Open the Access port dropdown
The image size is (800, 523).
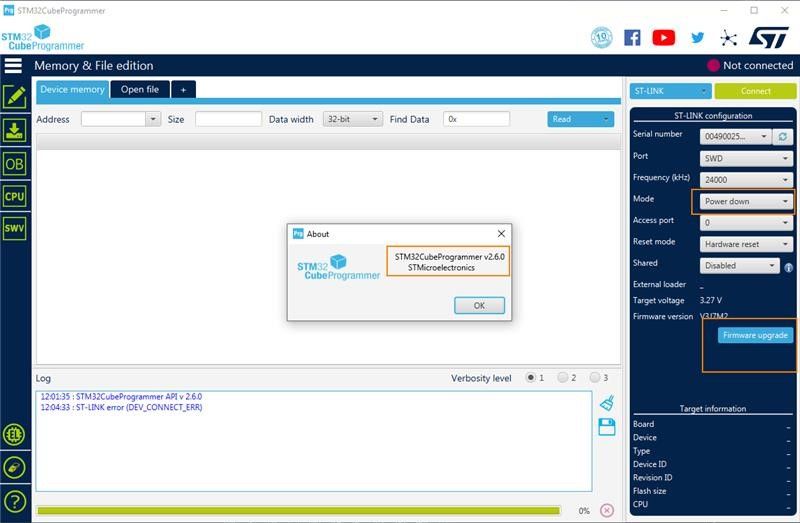(746, 223)
